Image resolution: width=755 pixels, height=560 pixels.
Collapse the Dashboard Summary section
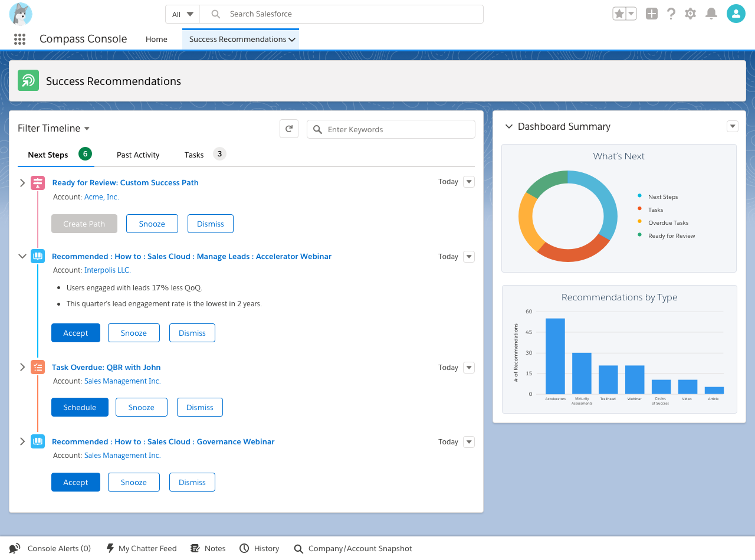[x=508, y=126]
